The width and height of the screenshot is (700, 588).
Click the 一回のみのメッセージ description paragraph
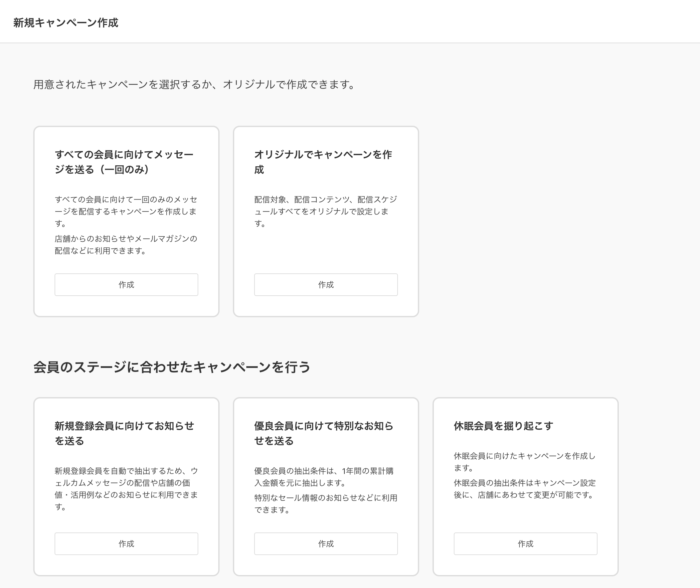pyautogui.click(x=126, y=211)
